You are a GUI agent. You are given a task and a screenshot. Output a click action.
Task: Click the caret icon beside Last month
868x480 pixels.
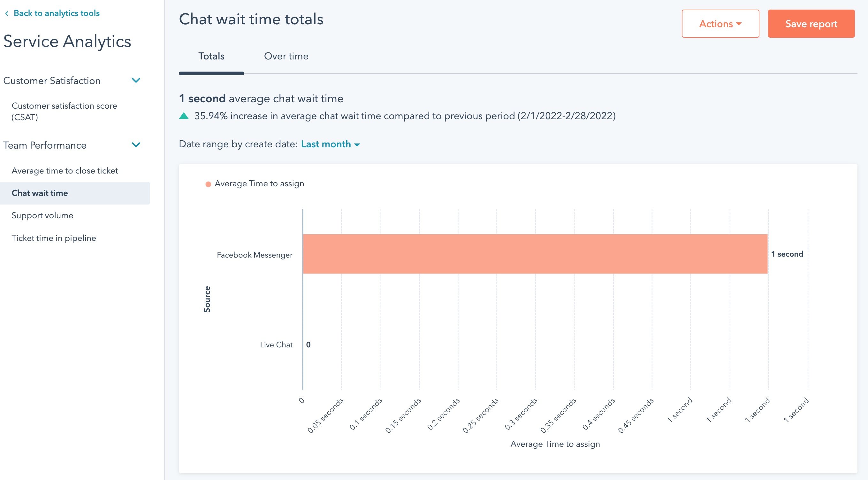[357, 145]
